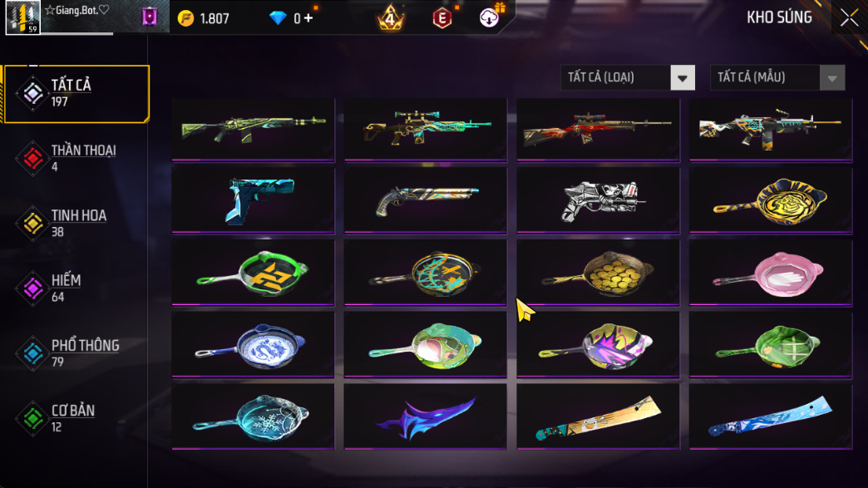Viewport: 868px width, 488px height.
Task: Open the player avatar profile picture
Action: 22,17
